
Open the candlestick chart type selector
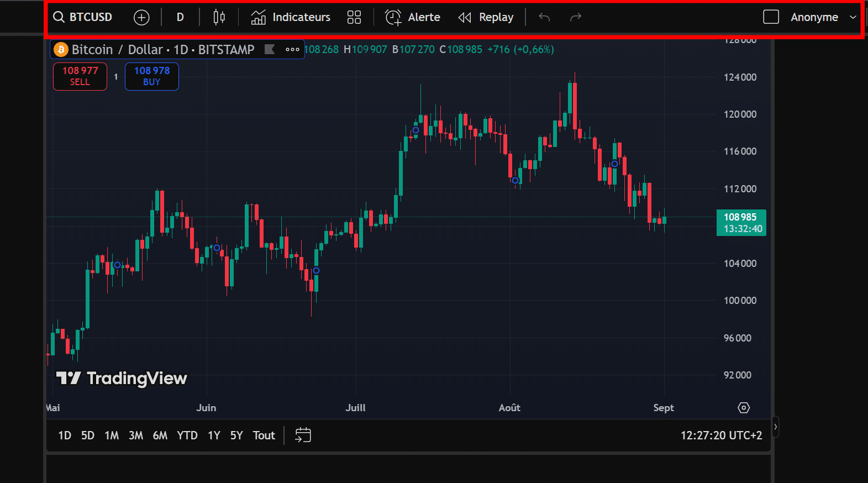(219, 18)
